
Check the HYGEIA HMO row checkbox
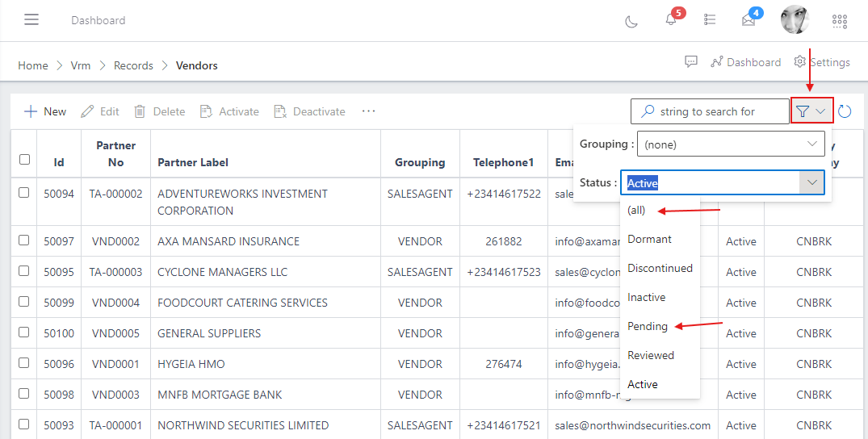click(23, 362)
